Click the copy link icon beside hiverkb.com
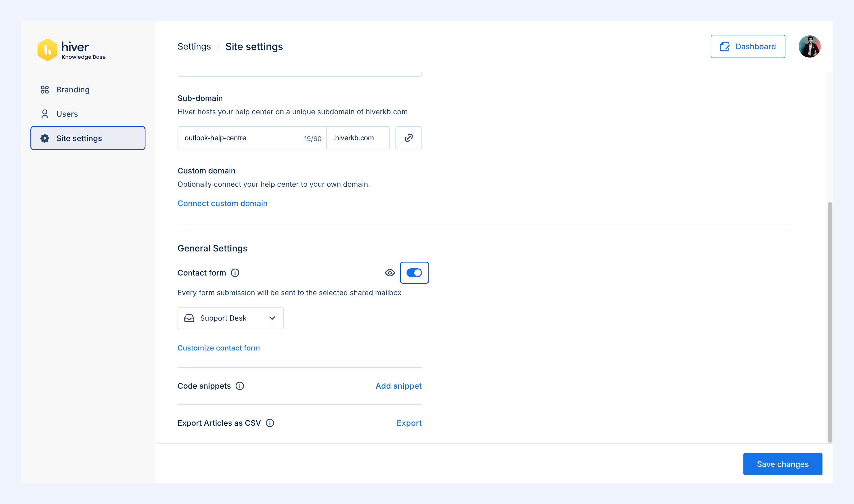 408,138
